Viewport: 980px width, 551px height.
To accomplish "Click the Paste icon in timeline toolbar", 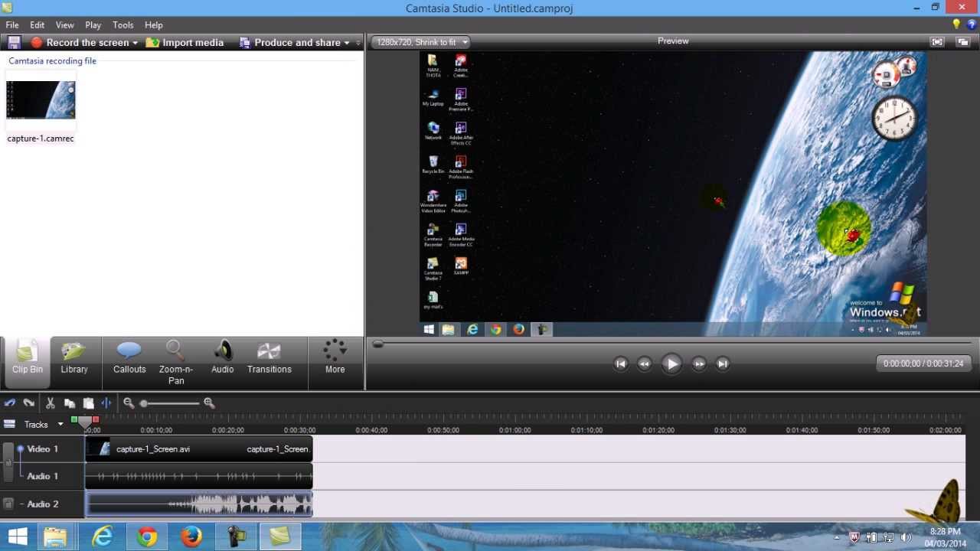I will point(88,403).
